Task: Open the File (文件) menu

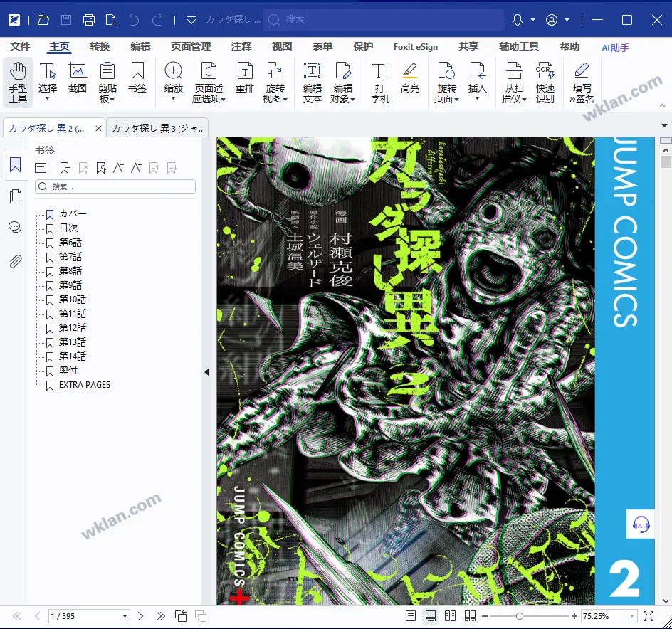Action: (x=20, y=47)
